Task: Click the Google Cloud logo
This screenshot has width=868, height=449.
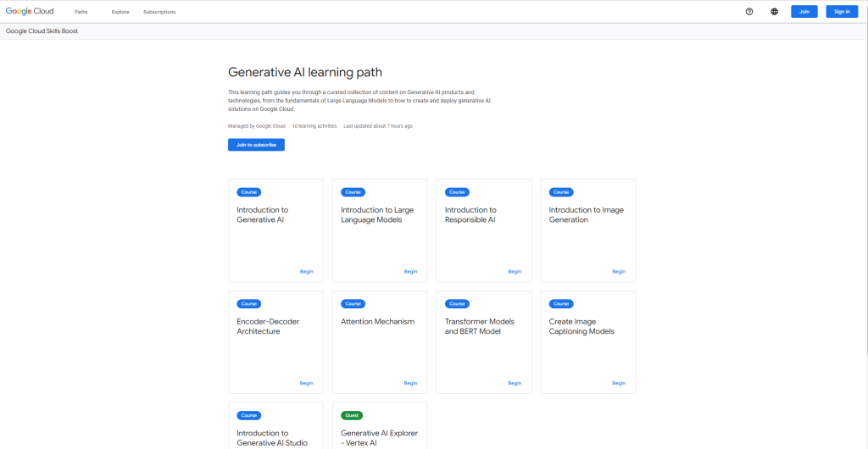Action: (30, 11)
